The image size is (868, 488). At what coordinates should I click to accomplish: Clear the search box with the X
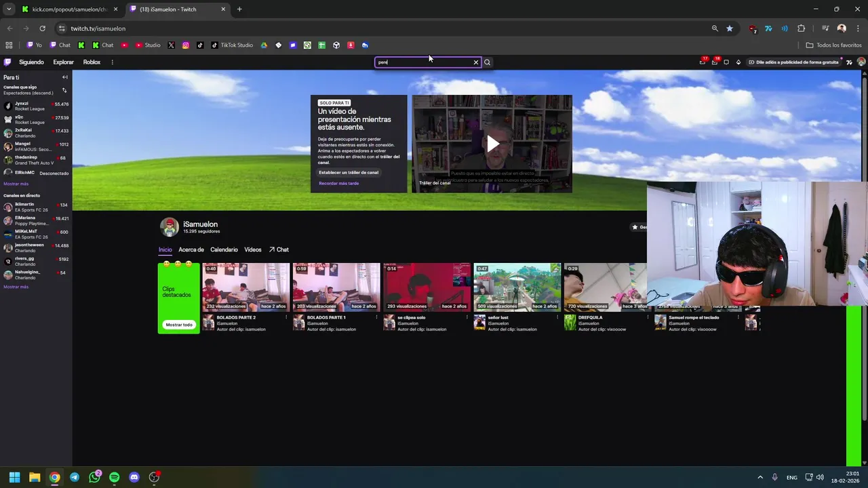tap(476, 62)
